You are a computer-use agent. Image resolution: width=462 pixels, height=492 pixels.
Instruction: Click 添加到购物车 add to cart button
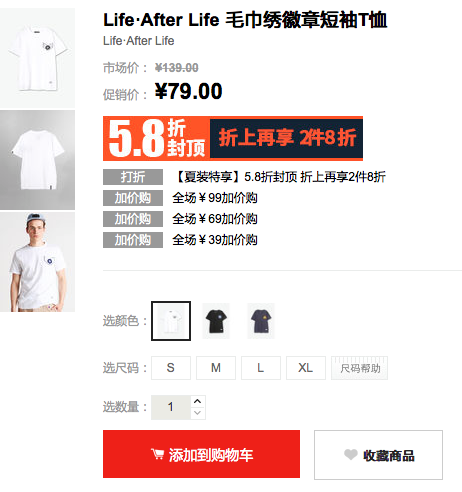tap(201, 454)
